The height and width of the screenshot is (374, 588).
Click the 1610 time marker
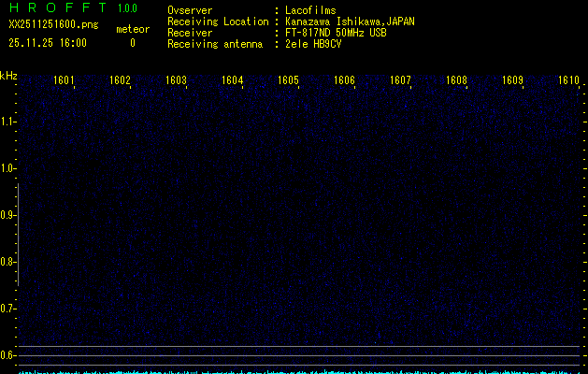568,81
